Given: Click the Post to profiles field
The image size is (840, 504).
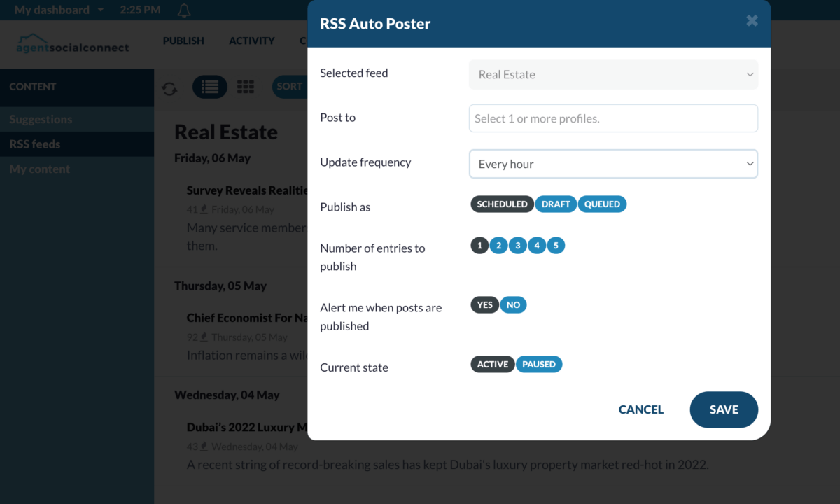Looking at the screenshot, I should pyautogui.click(x=613, y=118).
